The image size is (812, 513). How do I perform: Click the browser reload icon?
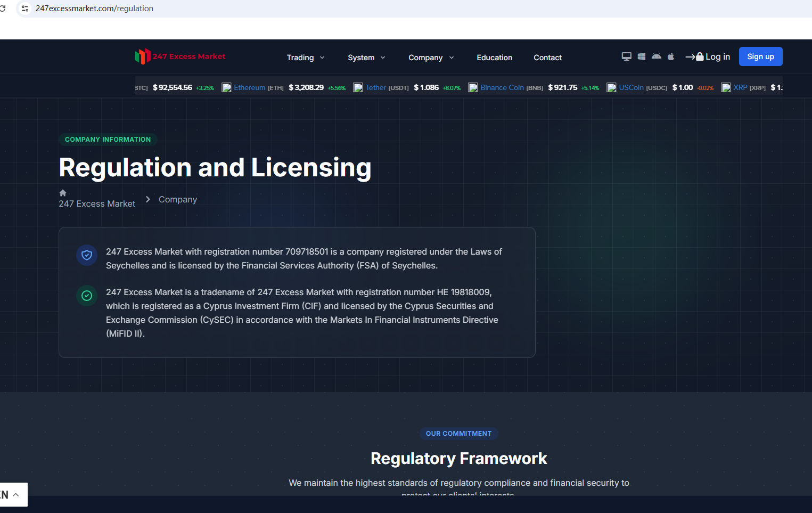tap(3, 9)
